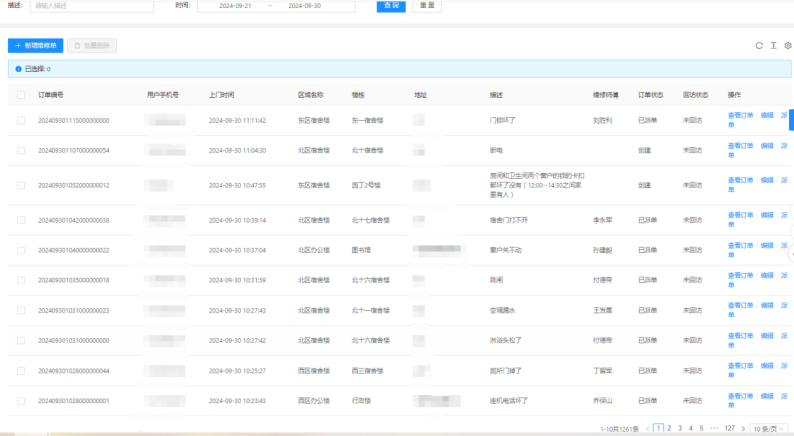Image resolution: width=794 pixels, height=436 pixels.
Task: Open the column settings gear icon
Action: point(787,46)
